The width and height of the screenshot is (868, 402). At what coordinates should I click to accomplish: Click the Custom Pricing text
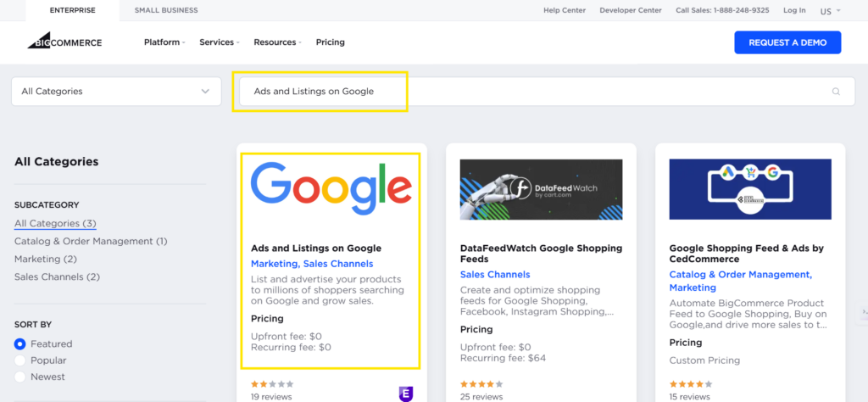coord(704,360)
